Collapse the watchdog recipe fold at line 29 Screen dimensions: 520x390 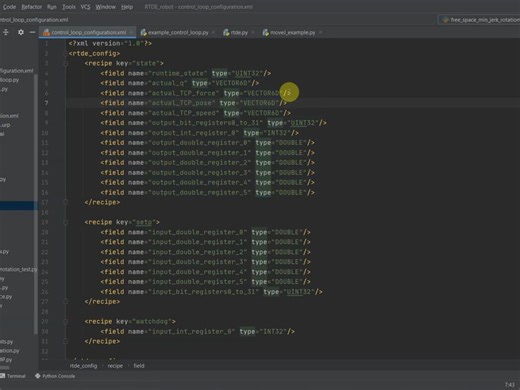pyautogui.click(x=66, y=322)
